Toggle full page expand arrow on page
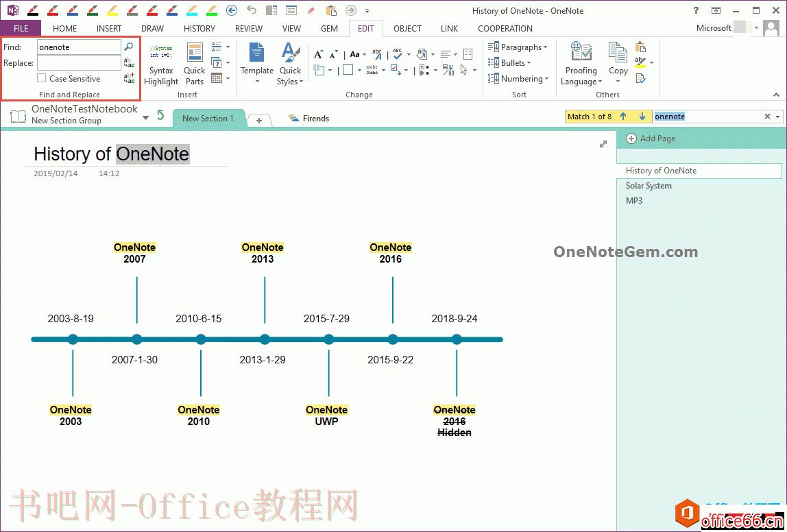Image resolution: width=787 pixels, height=532 pixels. point(603,145)
